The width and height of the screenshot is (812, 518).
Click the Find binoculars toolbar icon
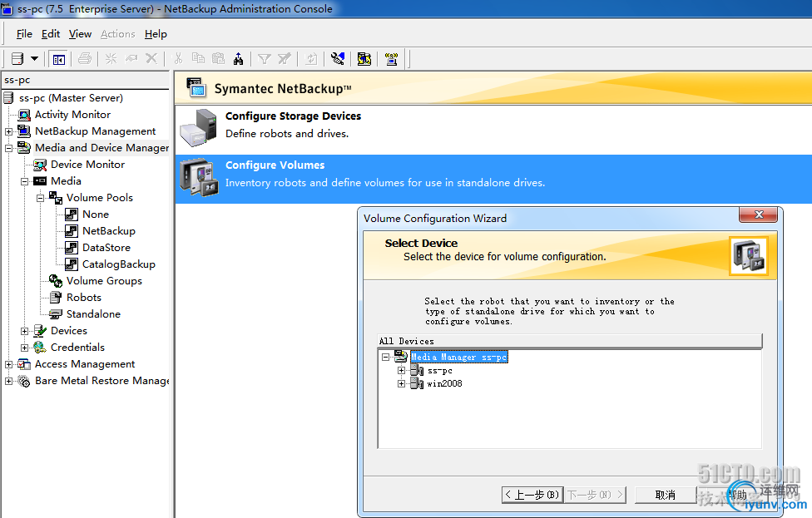tap(238, 59)
